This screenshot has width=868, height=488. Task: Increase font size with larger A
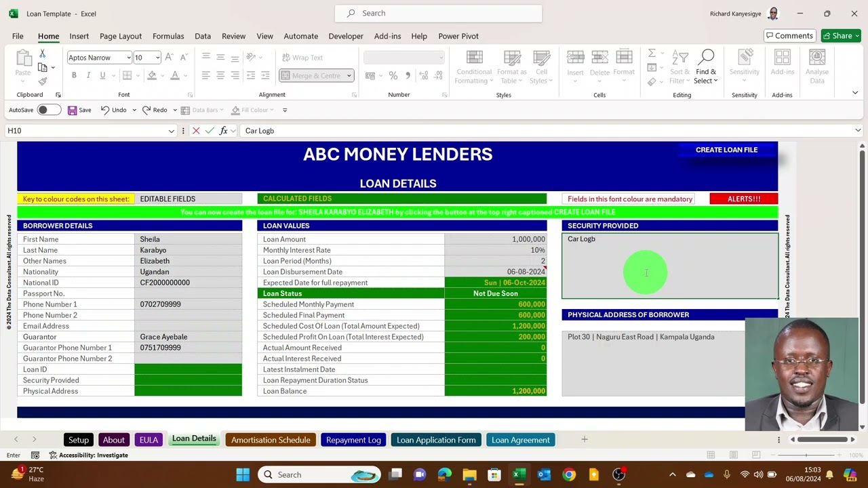point(169,58)
